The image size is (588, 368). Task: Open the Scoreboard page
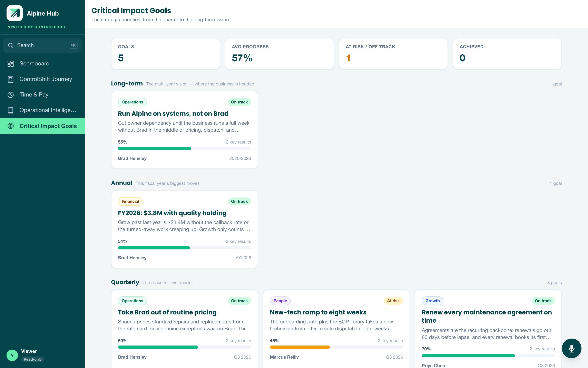click(42, 64)
